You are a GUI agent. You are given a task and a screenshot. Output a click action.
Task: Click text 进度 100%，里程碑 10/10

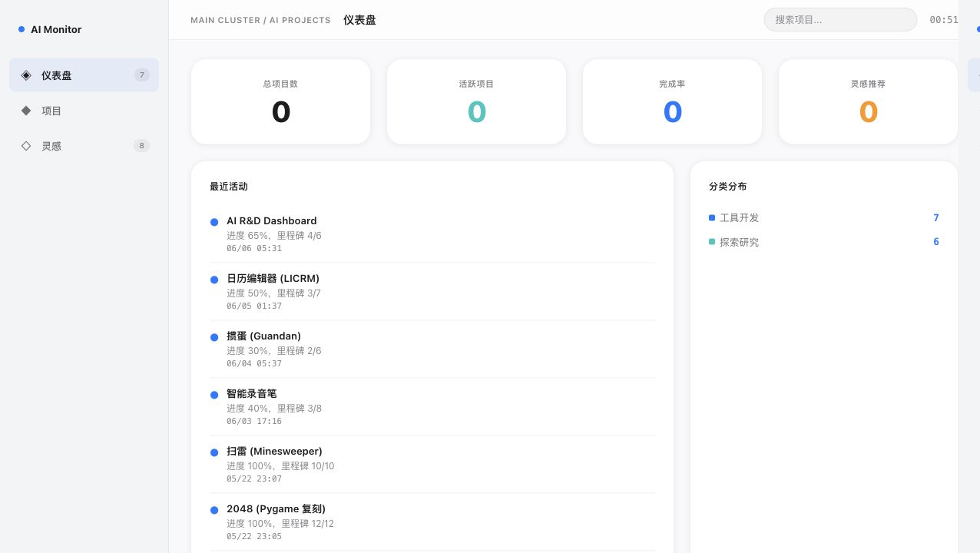(280, 466)
